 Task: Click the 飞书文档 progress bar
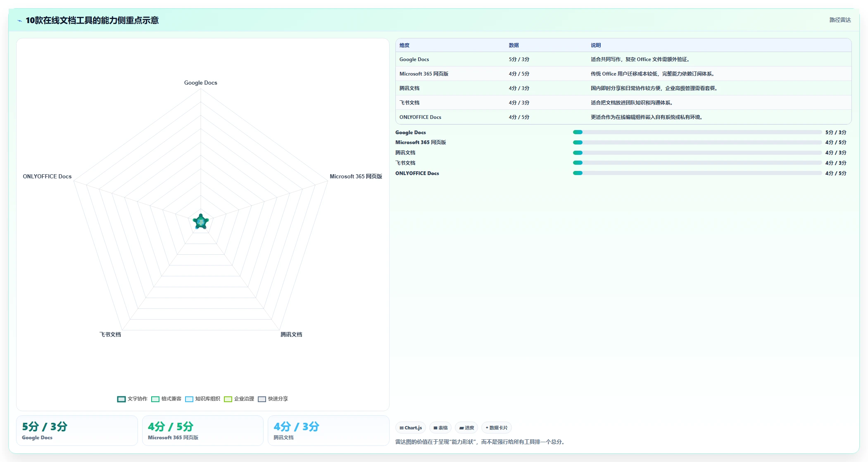[697, 163]
